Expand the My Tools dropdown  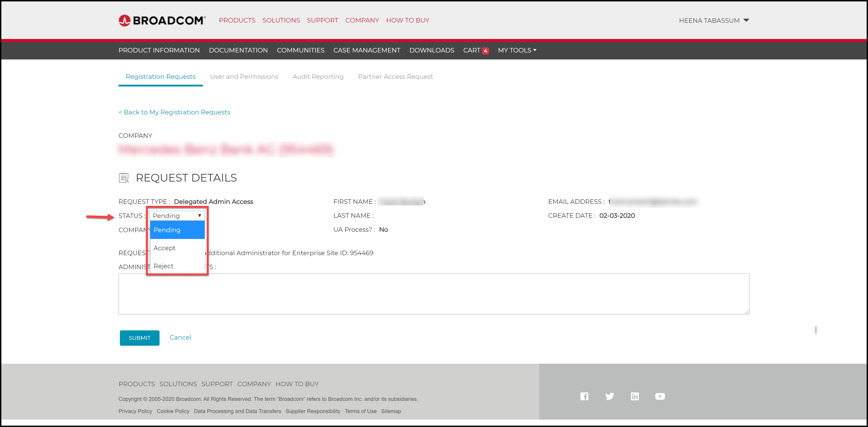517,50
